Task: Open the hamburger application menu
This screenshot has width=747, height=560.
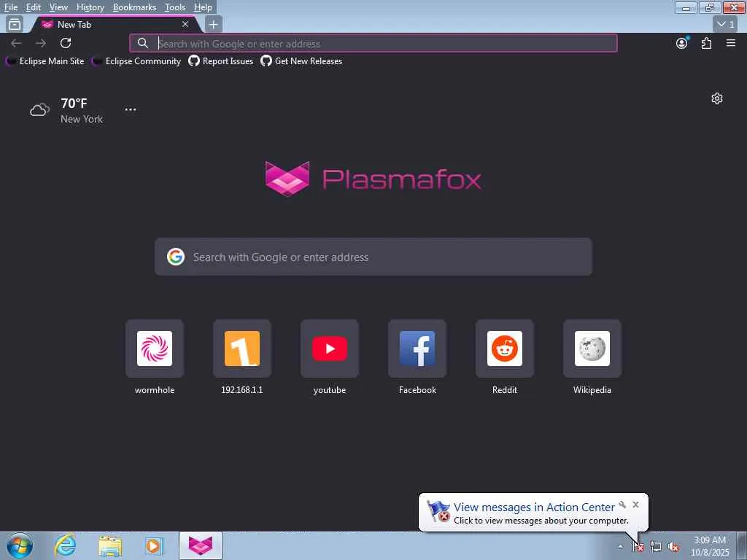Action: (x=731, y=43)
